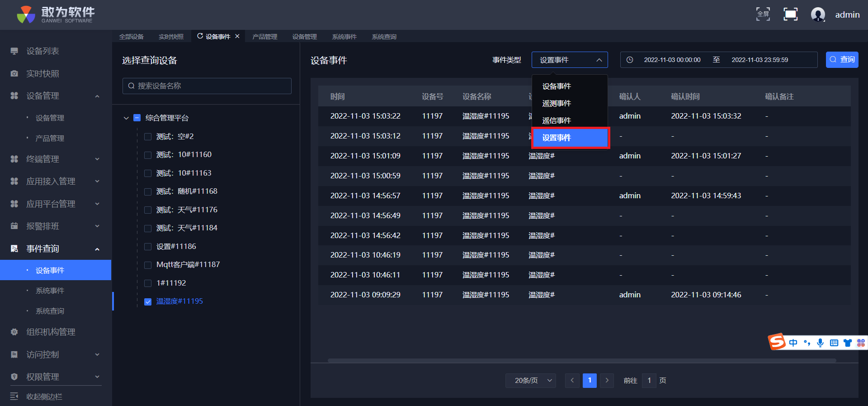Click the 查询 search button
Image resolution: width=868 pixels, height=406 pixels.
[x=842, y=60]
